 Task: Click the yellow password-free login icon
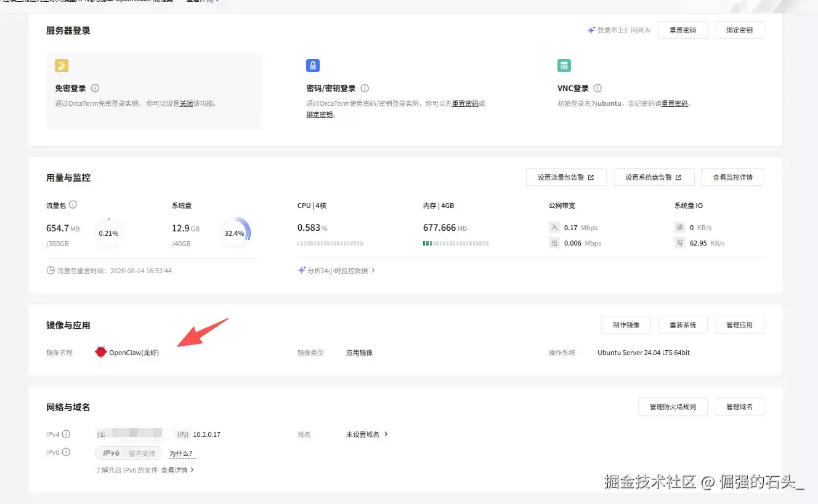coord(62,66)
